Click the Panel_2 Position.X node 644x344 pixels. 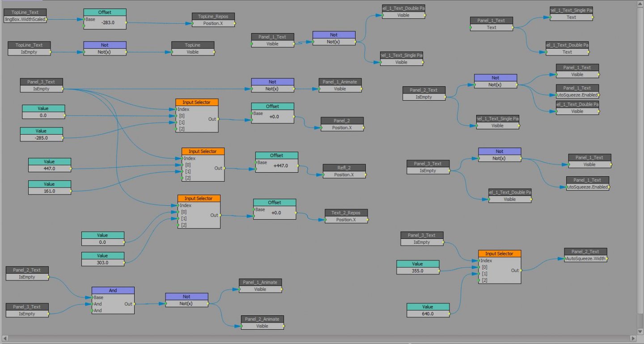[x=342, y=124]
